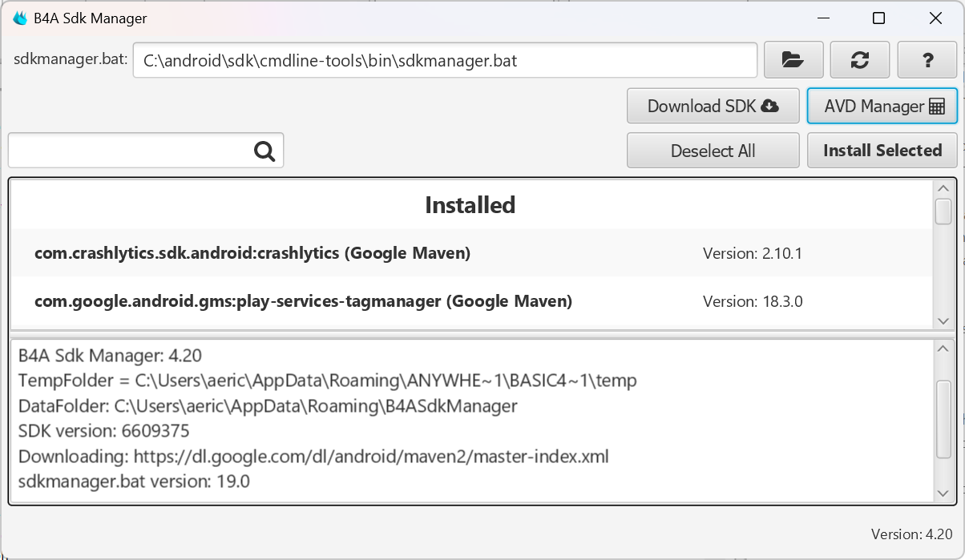Image resolution: width=965 pixels, height=560 pixels.
Task: Click the log panel scrollbar thumb
Action: coord(943,420)
